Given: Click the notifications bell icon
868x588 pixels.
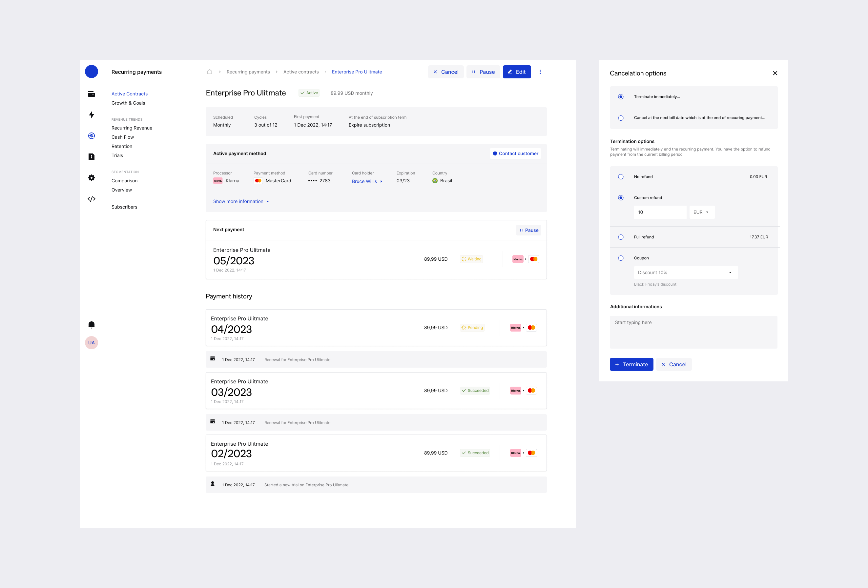Looking at the screenshot, I should (91, 324).
